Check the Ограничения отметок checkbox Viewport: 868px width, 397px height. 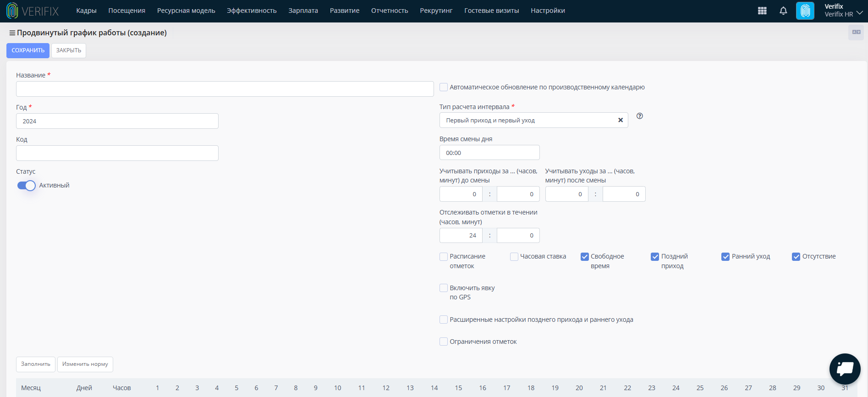click(x=444, y=342)
